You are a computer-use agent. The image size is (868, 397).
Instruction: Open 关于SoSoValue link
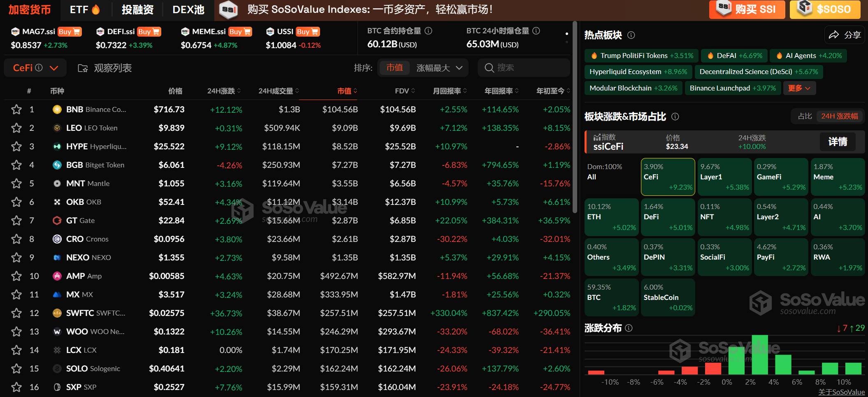841,392
